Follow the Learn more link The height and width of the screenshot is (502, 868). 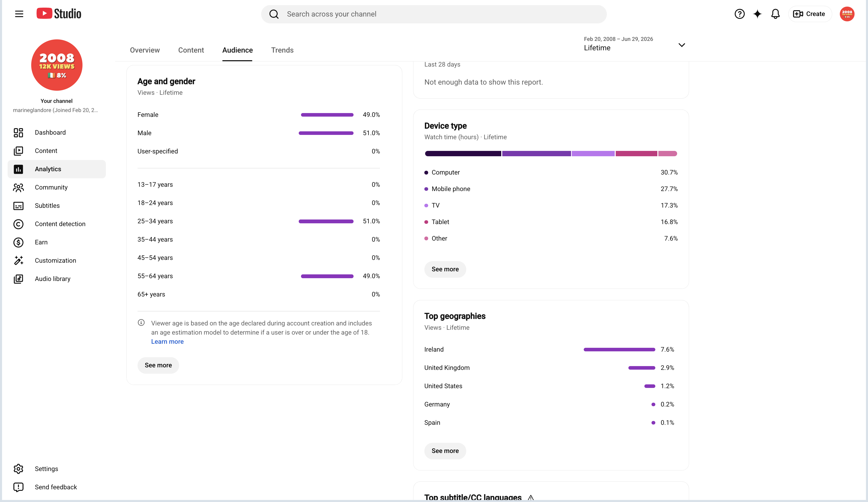tap(168, 341)
